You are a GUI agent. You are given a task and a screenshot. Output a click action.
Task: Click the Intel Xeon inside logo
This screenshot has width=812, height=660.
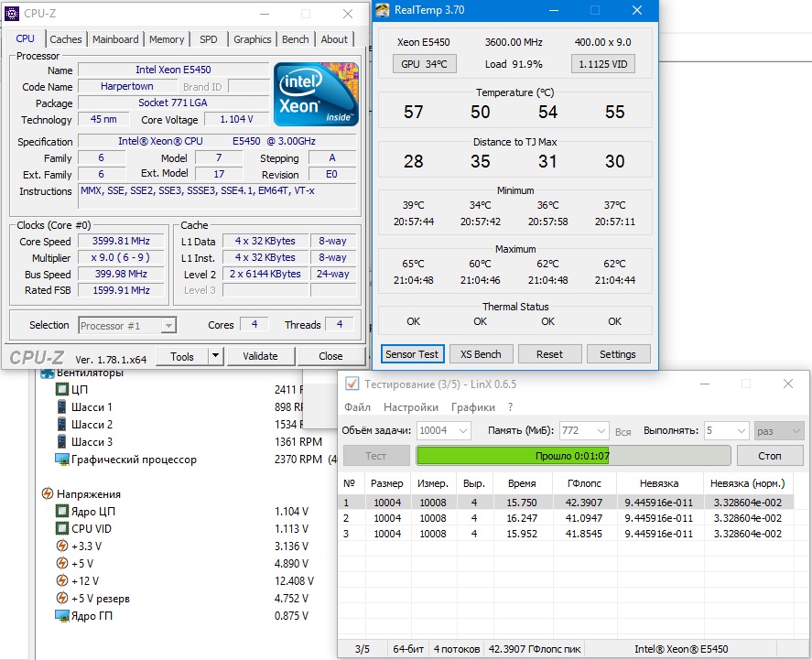[x=316, y=94]
